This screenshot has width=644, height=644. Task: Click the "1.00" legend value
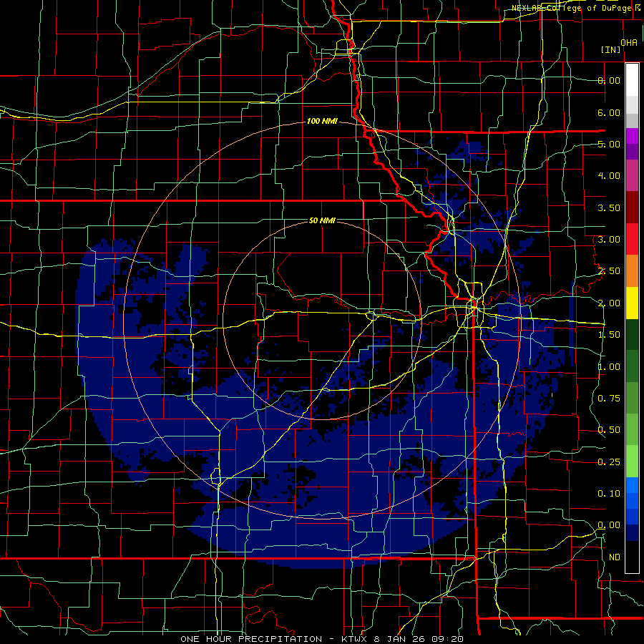(609, 367)
